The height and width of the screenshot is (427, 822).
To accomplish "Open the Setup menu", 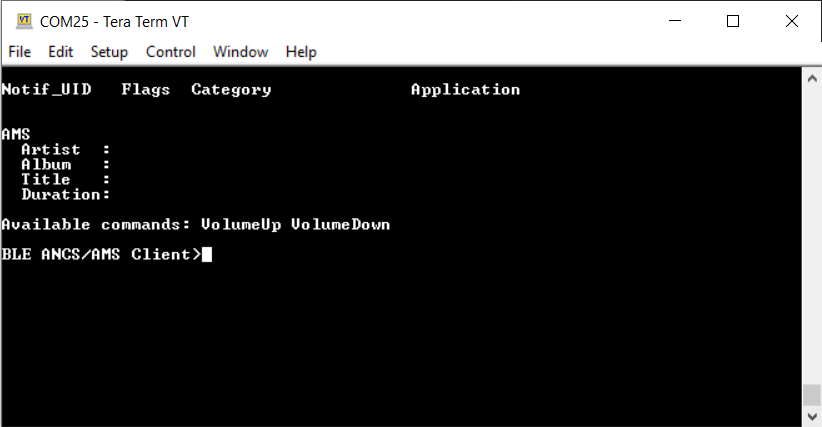I will pos(109,52).
